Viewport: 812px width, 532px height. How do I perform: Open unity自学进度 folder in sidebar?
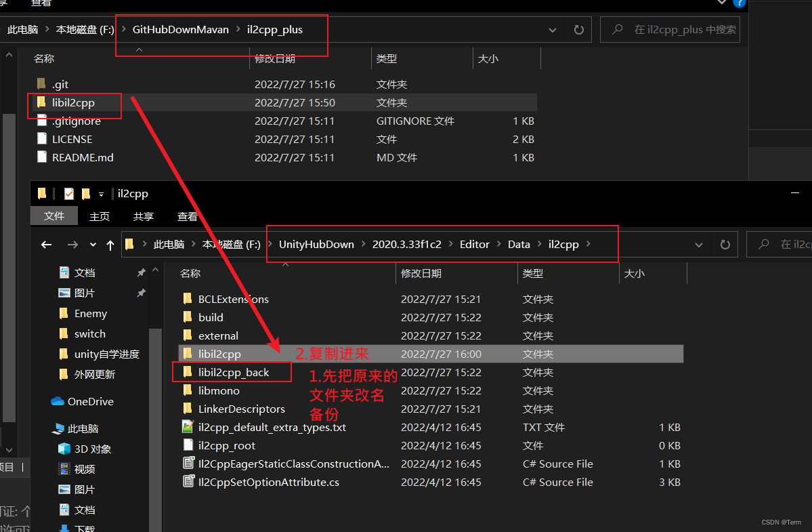point(107,354)
